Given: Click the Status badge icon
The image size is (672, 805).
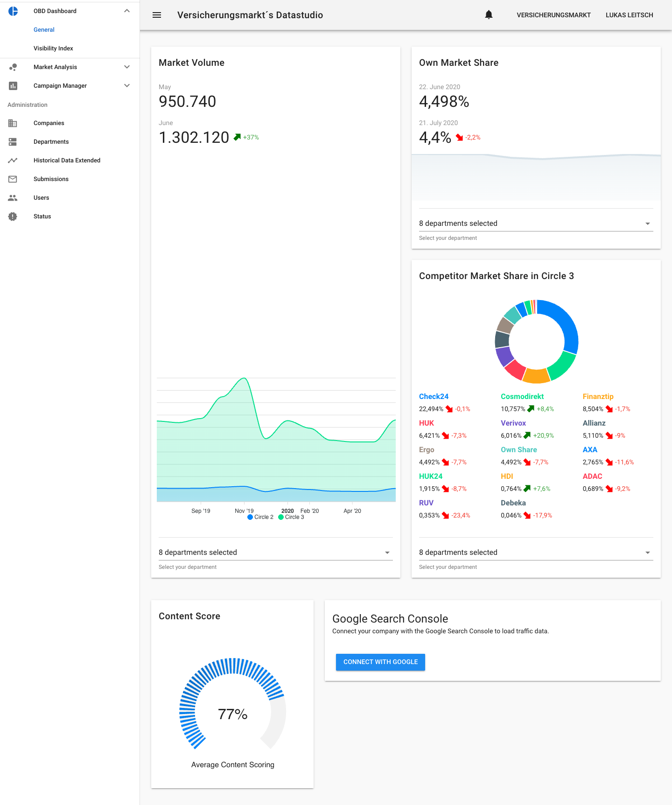Looking at the screenshot, I should [x=13, y=217].
